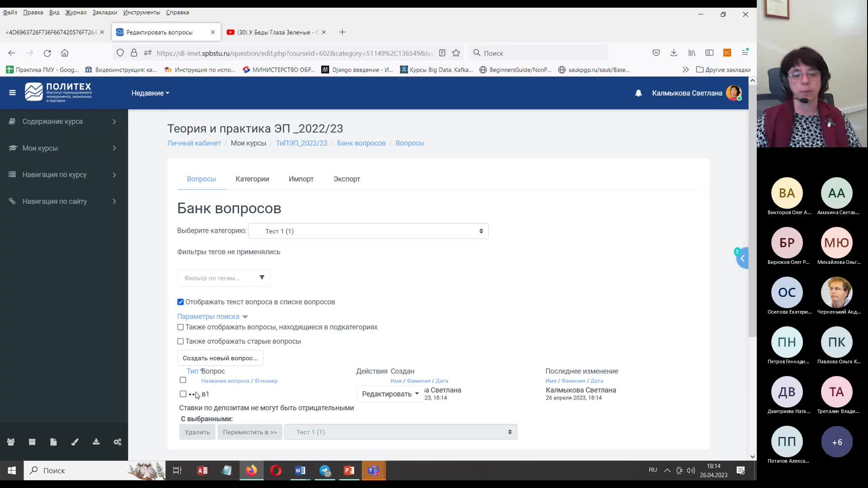
Task: Open the Инструменты browser menu
Action: [x=142, y=12]
